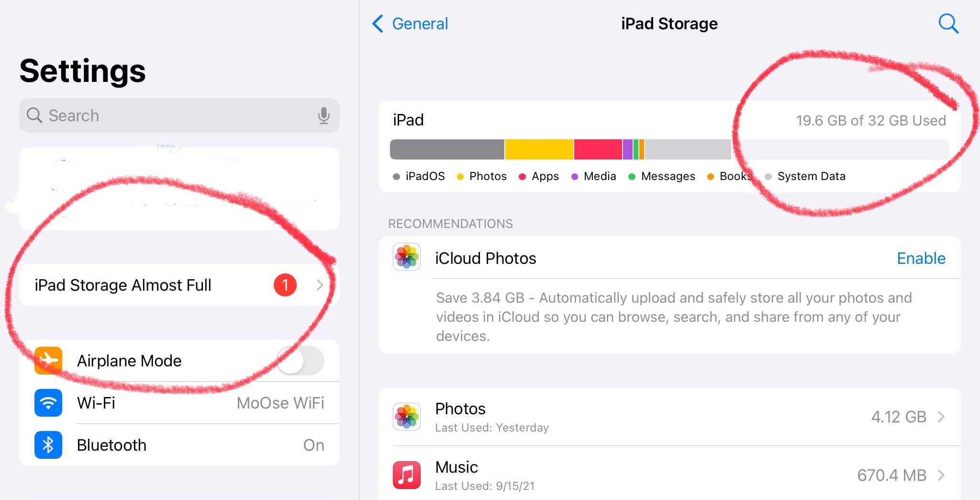
Task: Expand the Music storage row
Action: click(x=941, y=475)
